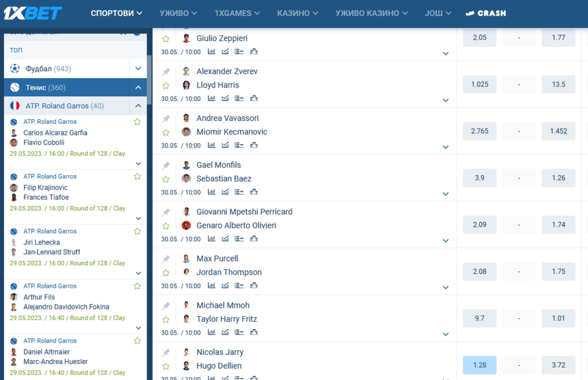588x380 pixels.
Task: Open the СПОРТОВИ menu
Action: 116,13
